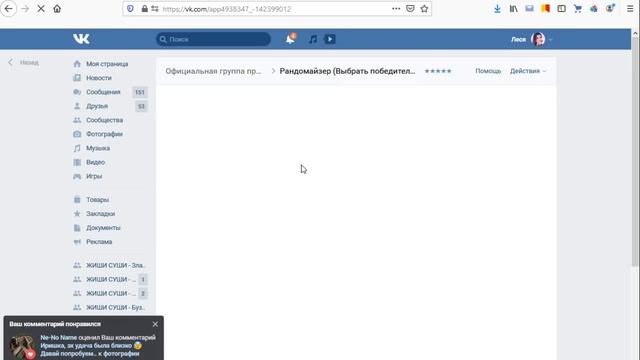Click the Ne-No Name notification text
The height and width of the screenshot is (360, 640).
coord(98,345)
